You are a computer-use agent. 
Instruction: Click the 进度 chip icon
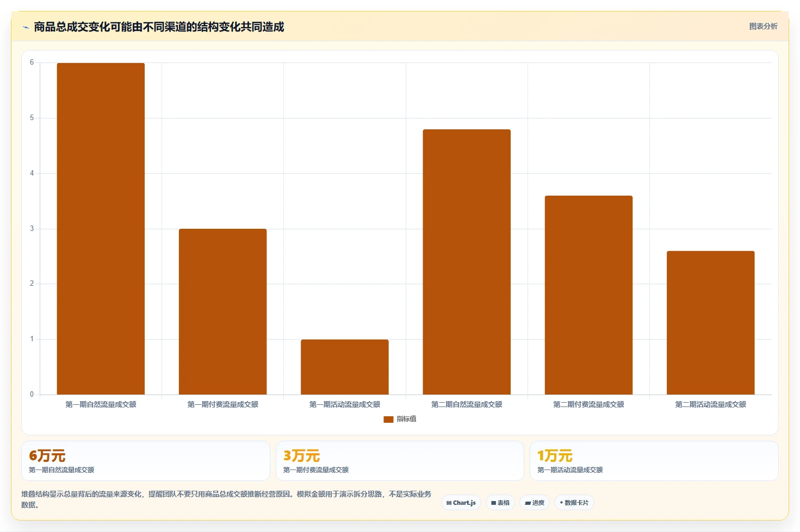click(x=528, y=503)
